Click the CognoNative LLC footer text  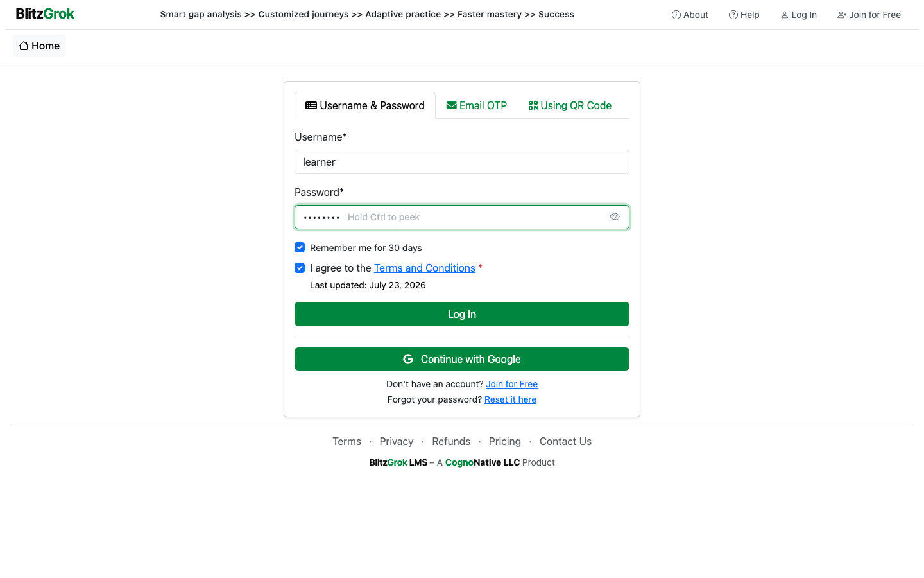coord(483,462)
